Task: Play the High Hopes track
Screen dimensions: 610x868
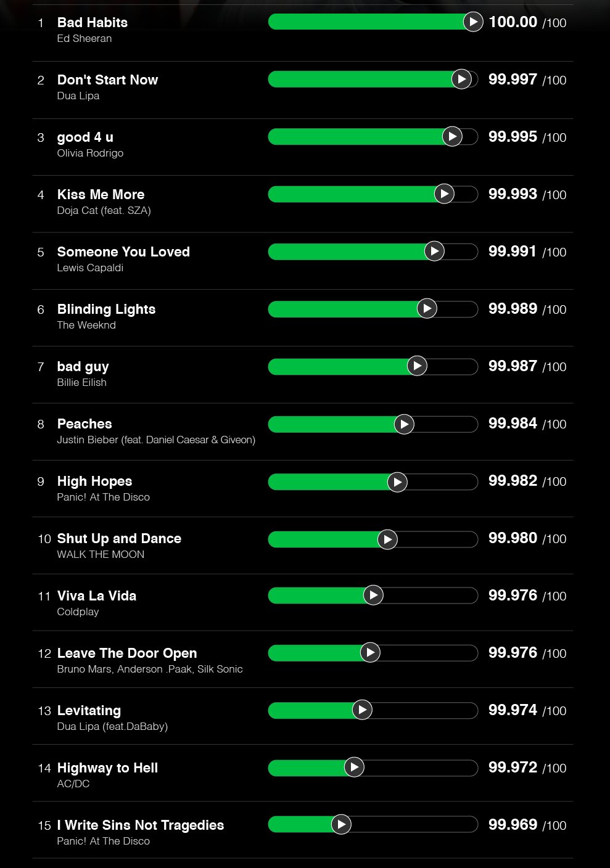Action: click(397, 482)
